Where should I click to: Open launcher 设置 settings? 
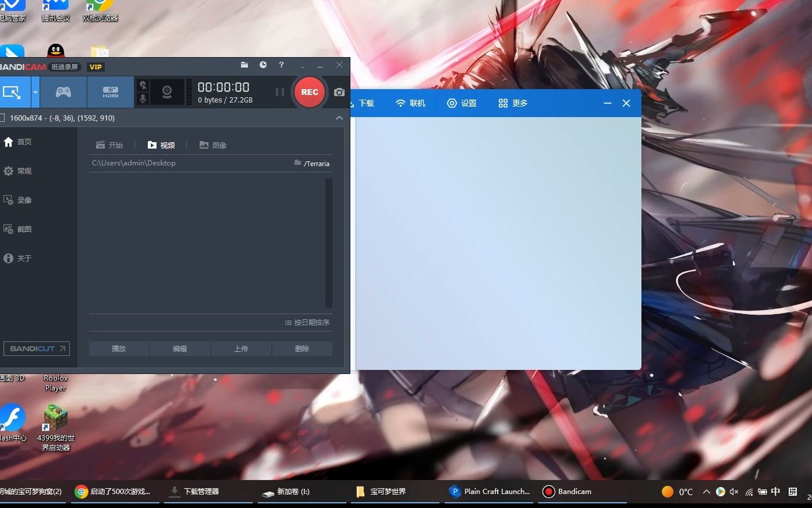(x=462, y=103)
